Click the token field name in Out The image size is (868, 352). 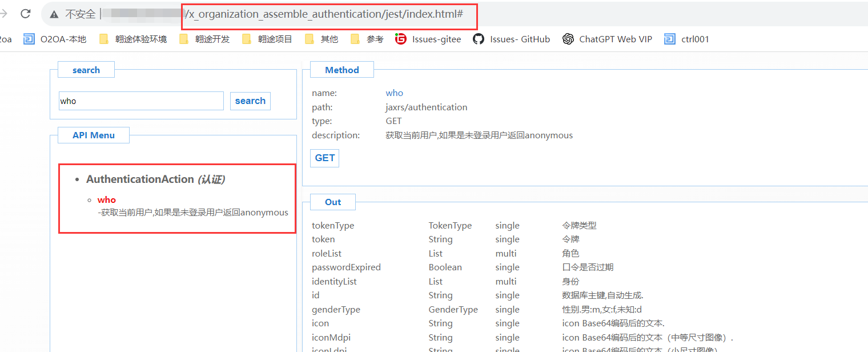click(x=323, y=239)
